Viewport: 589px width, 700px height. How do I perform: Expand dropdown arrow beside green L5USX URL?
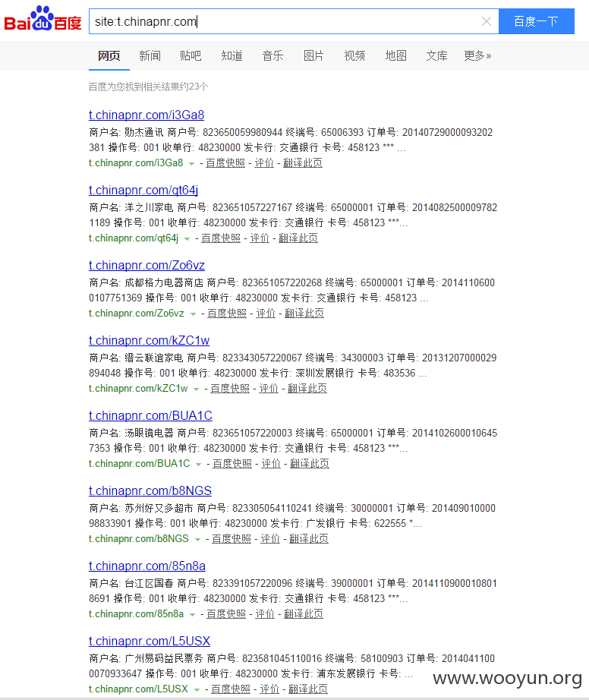tap(197, 689)
